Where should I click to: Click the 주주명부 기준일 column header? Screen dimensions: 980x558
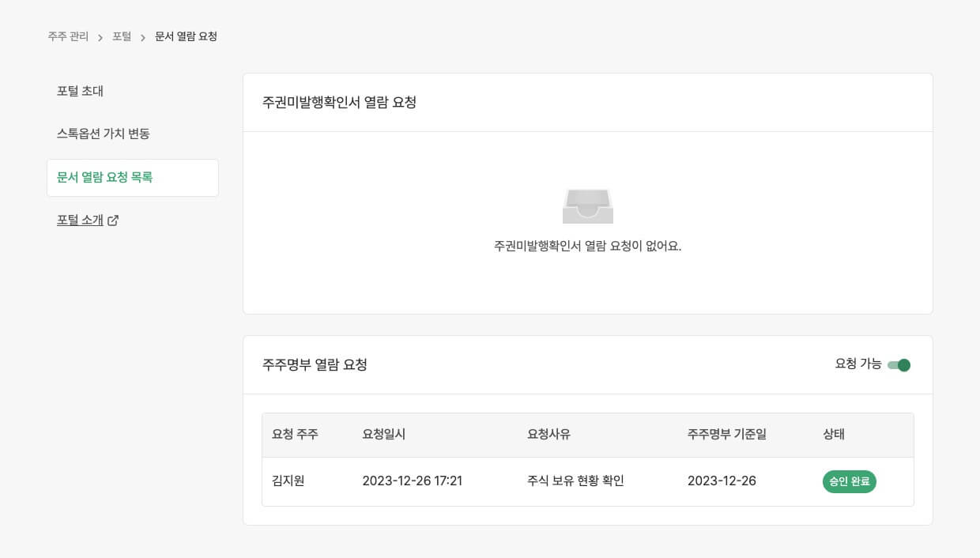pyautogui.click(x=726, y=434)
